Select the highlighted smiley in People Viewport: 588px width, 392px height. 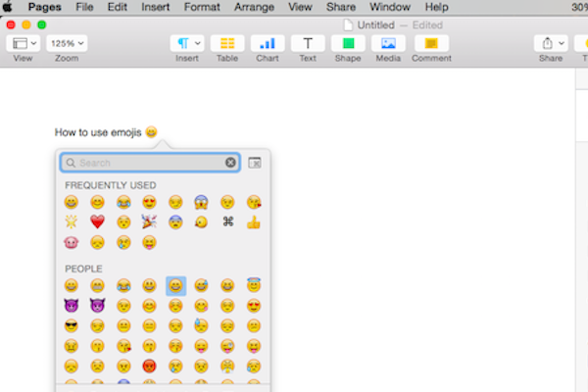175,286
